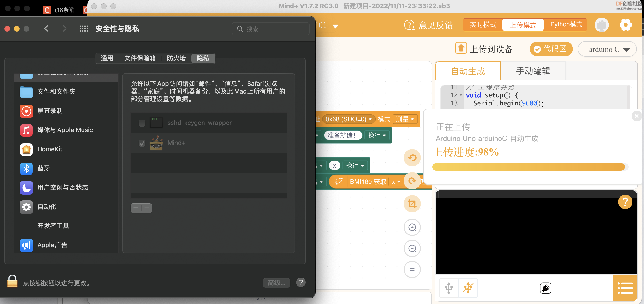Viewport: 644px width, 304px height.
Task: Open the orange help question mark on console
Action: 625,202
